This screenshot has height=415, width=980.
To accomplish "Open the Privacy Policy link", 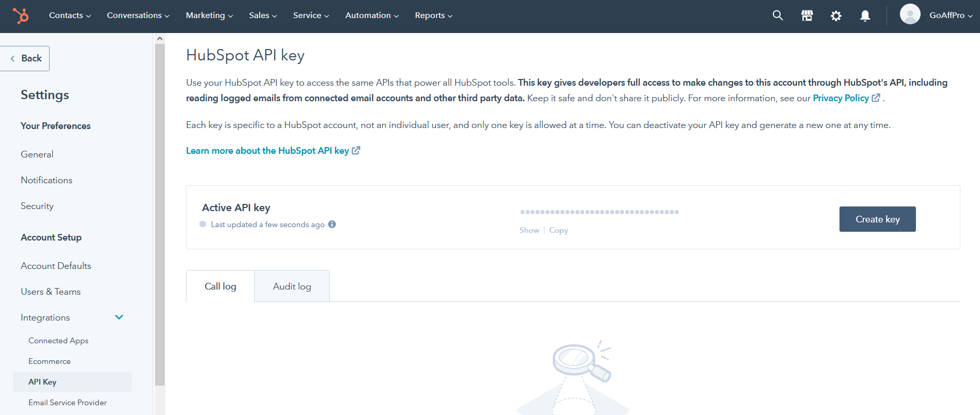I will tap(846, 98).
